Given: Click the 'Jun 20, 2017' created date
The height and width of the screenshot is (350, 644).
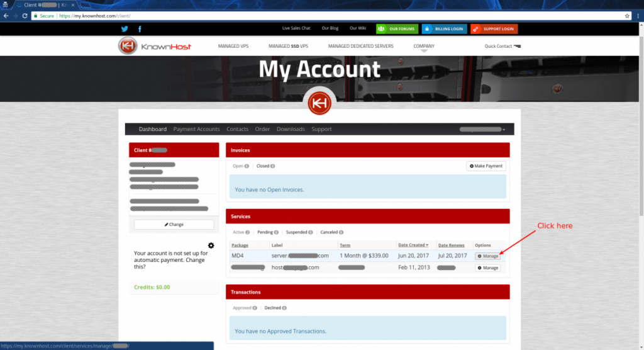Looking at the screenshot, I should click(414, 256).
